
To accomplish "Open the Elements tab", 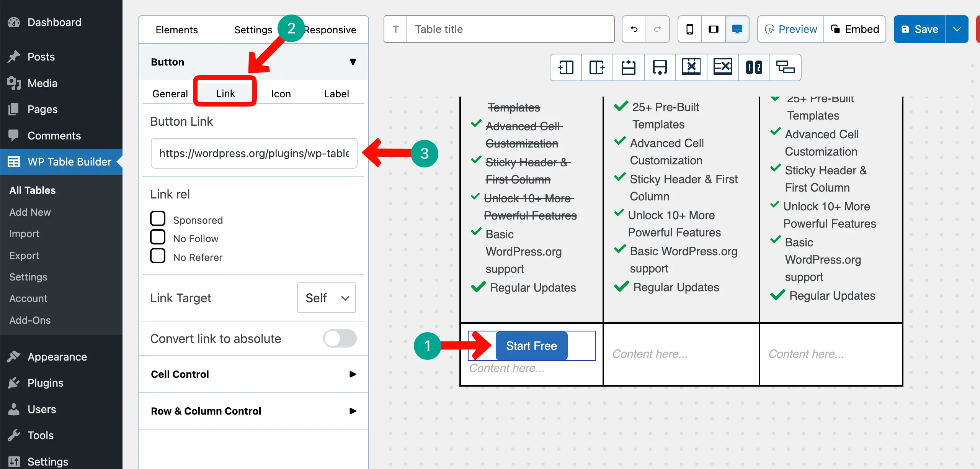I will tap(176, 30).
